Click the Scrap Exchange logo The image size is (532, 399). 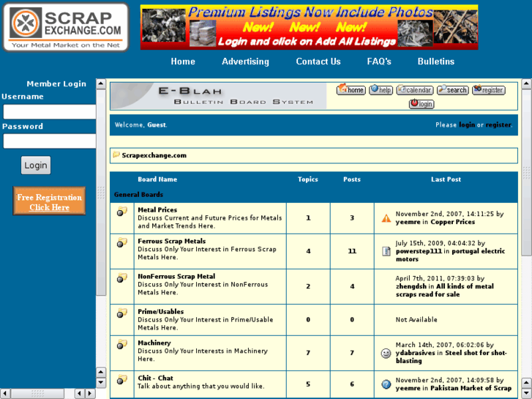66,27
